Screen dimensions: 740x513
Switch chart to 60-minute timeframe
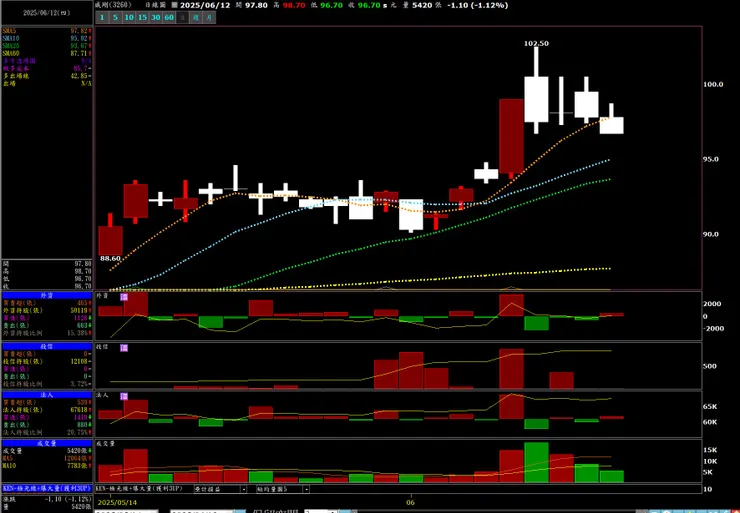pos(169,17)
